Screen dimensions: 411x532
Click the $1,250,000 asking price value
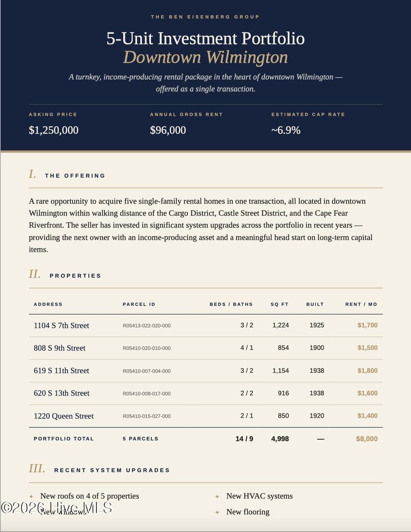54,130
